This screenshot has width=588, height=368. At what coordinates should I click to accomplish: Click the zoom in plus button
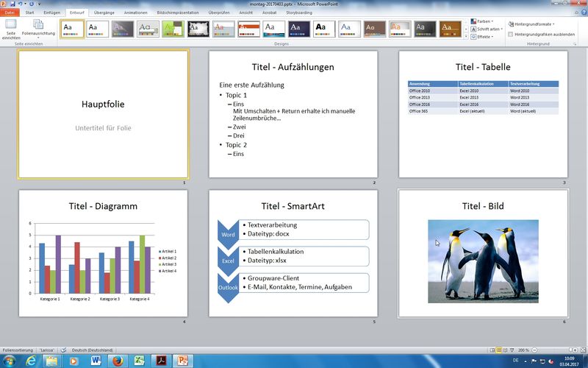pyautogui.click(x=576, y=350)
